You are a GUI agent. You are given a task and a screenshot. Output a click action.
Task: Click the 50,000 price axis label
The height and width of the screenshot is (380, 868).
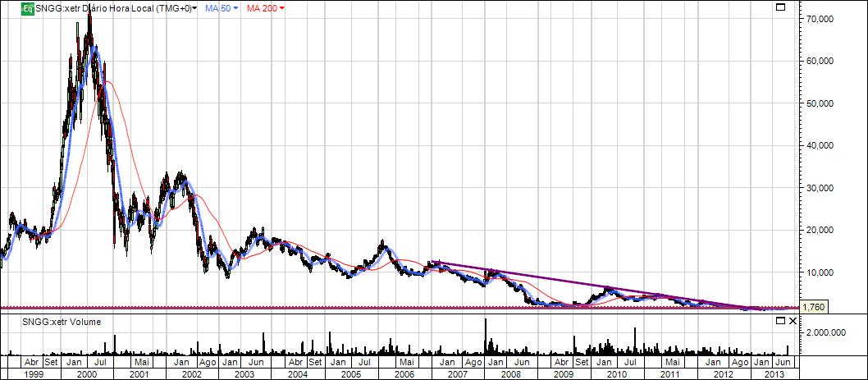tap(818, 103)
